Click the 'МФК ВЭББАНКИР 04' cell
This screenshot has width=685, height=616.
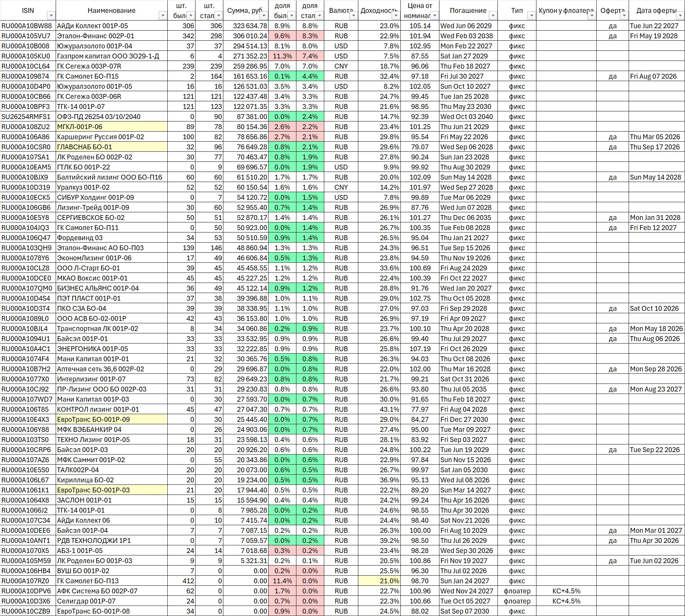[112, 429]
